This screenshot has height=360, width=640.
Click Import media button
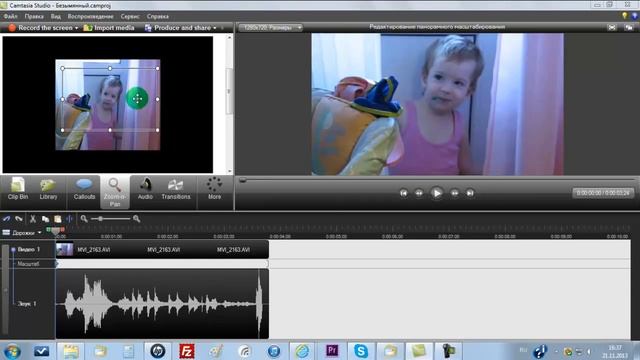(109, 28)
